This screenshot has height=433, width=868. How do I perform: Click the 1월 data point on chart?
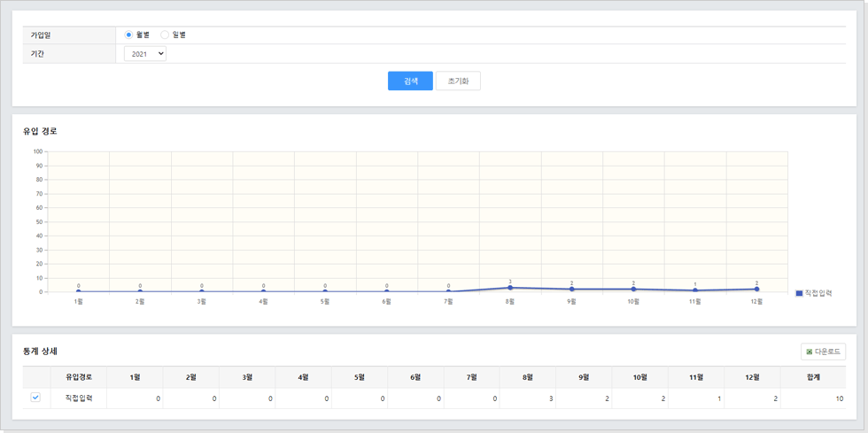pos(79,291)
